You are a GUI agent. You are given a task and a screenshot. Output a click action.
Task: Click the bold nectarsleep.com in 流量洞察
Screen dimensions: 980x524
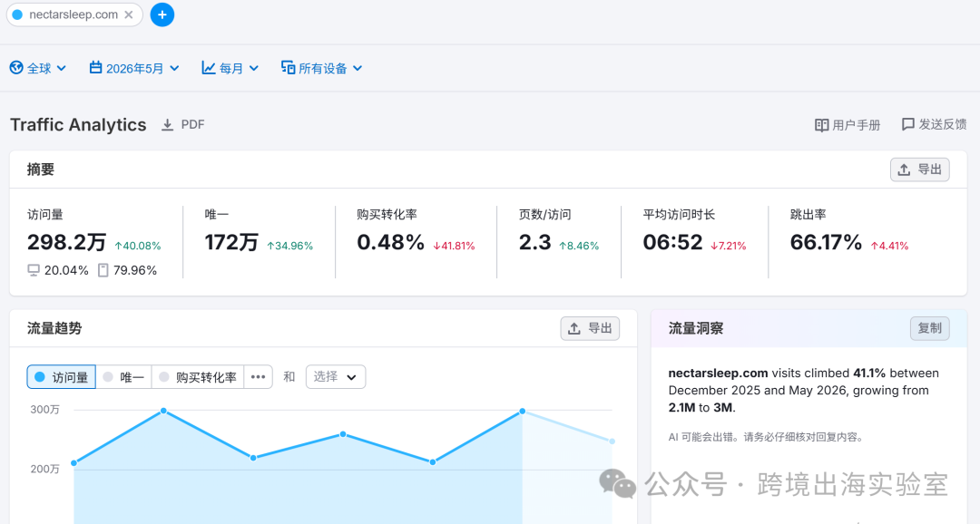click(718, 374)
